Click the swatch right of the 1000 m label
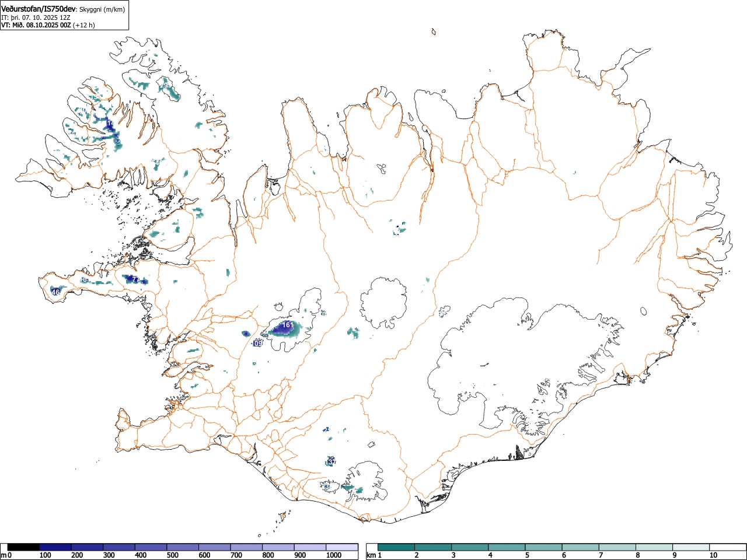 pos(342,547)
